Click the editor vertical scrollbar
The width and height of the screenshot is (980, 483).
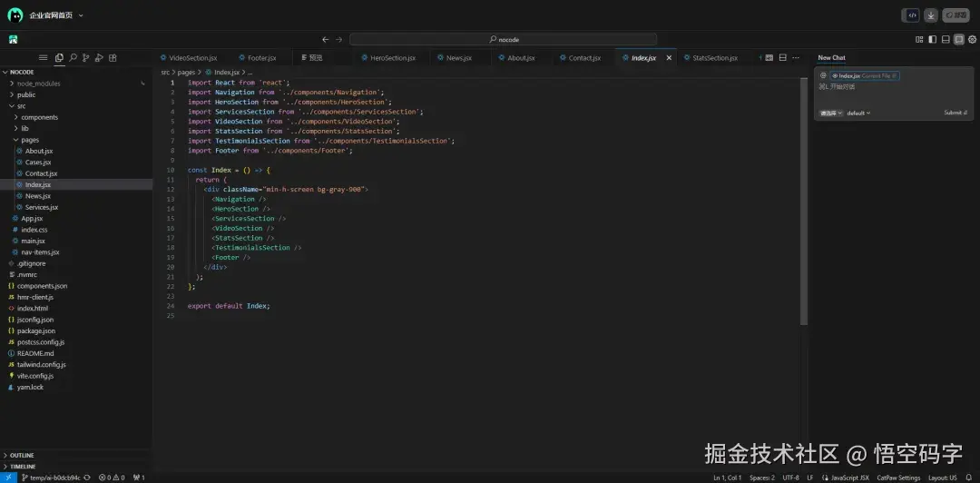pos(804,202)
